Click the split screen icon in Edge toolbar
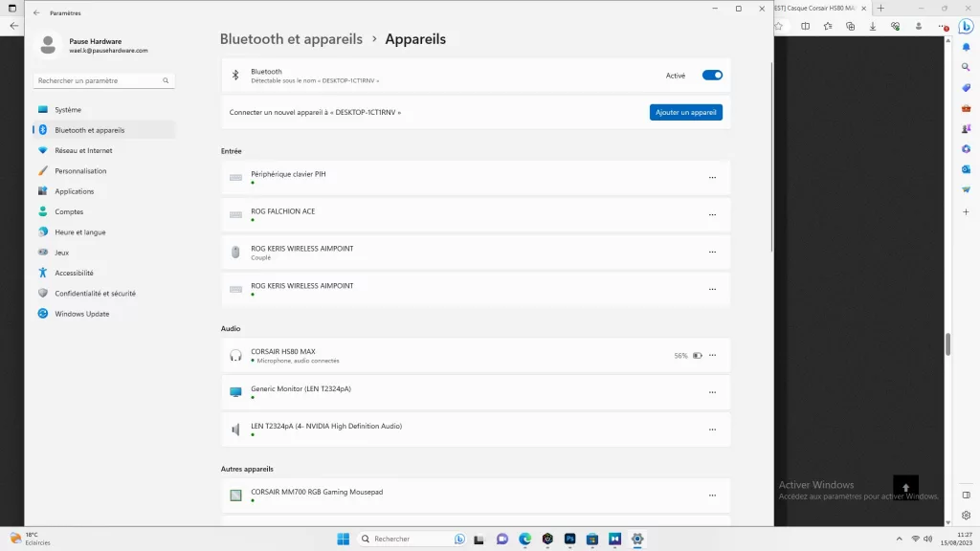This screenshot has height=551, width=980. tap(805, 26)
